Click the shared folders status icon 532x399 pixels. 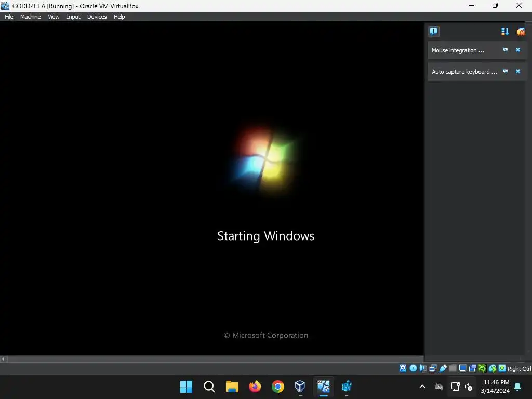[453, 368]
